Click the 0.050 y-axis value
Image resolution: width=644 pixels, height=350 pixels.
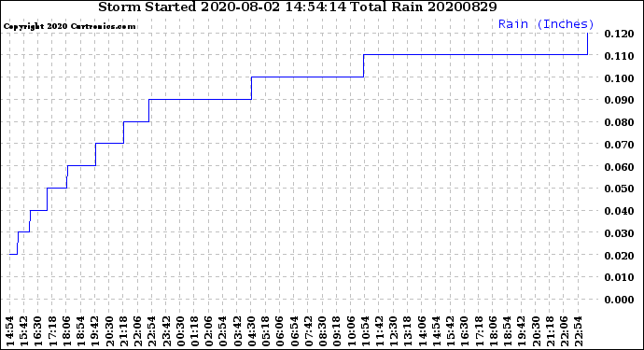click(619, 189)
